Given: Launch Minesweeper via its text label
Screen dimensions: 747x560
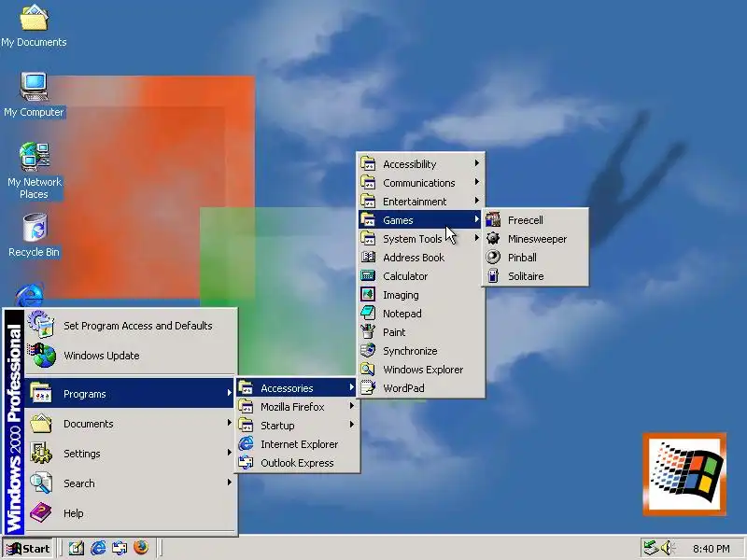Looking at the screenshot, I should tap(538, 239).
